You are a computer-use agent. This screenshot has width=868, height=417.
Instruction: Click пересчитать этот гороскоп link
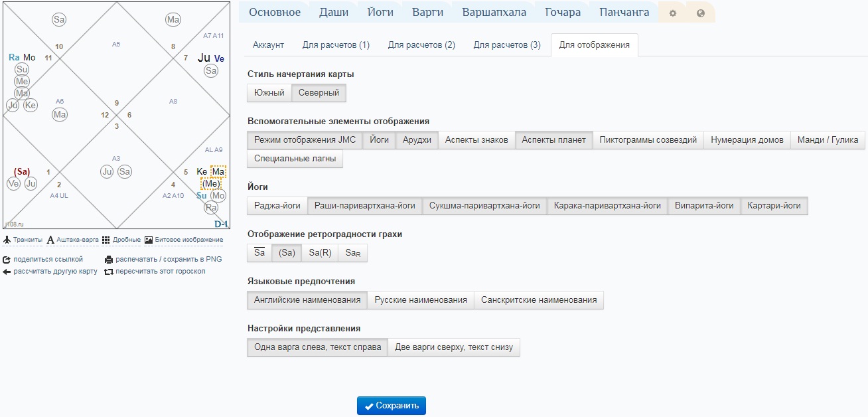(160, 272)
